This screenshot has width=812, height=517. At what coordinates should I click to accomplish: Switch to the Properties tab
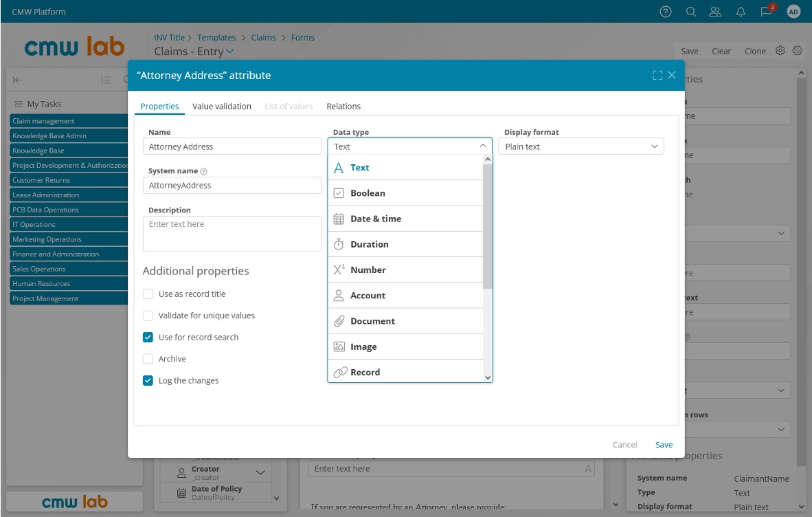point(159,106)
